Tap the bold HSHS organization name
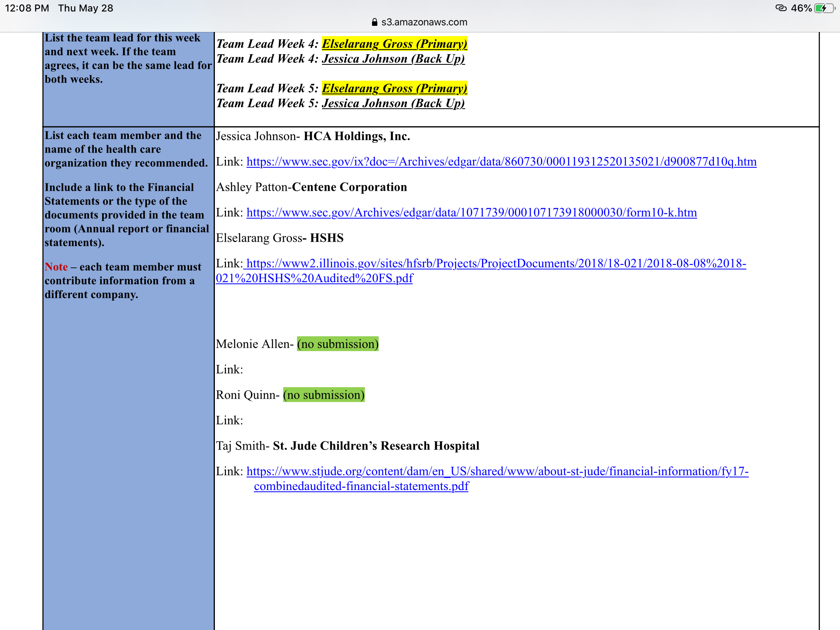Viewport: 840px width, 630px height. (x=326, y=238)
